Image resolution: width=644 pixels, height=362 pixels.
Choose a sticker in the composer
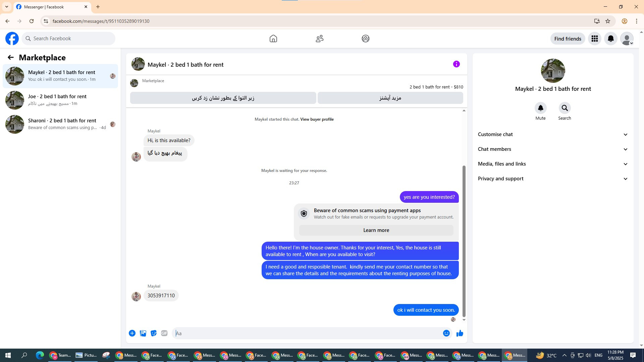[154, 333]
